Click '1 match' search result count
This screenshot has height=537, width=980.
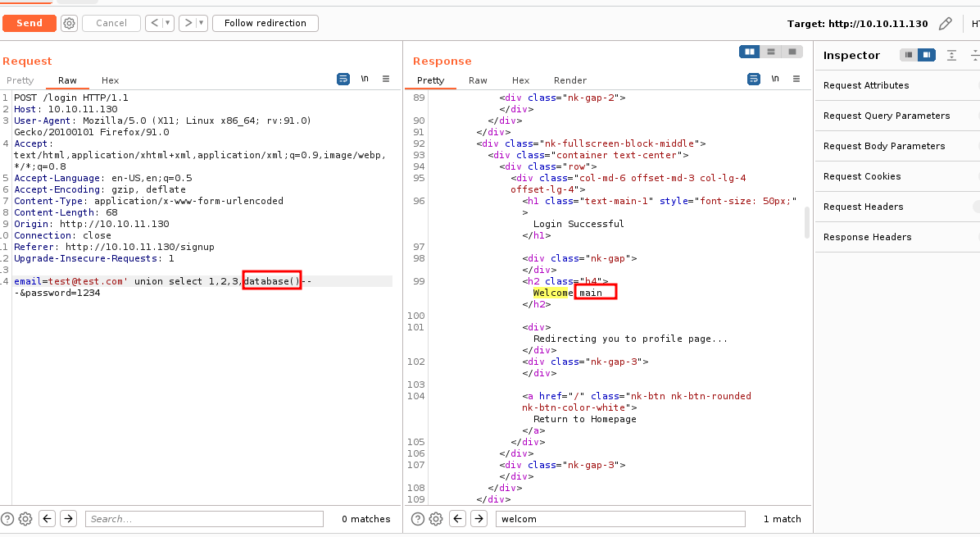(x=782, y=519)
